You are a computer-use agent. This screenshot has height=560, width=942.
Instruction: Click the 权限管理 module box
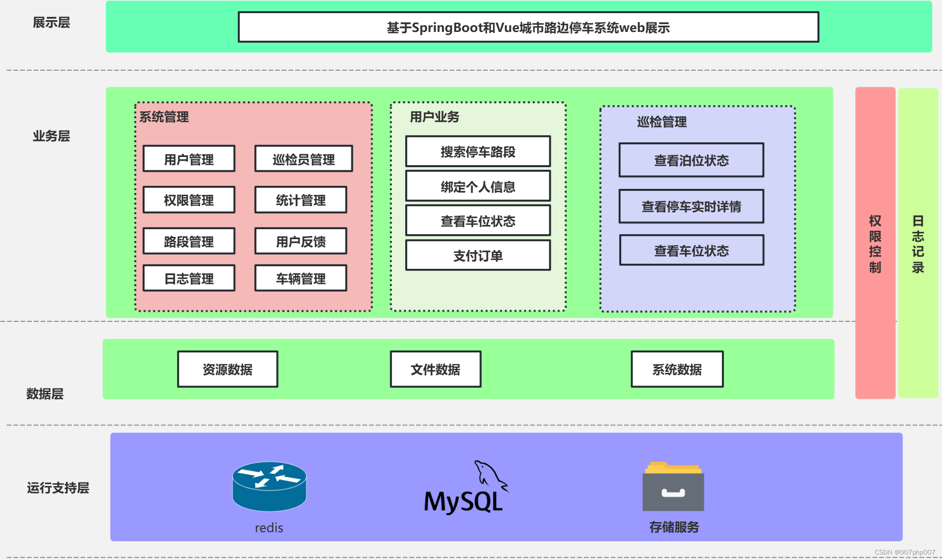click(189, 200)
